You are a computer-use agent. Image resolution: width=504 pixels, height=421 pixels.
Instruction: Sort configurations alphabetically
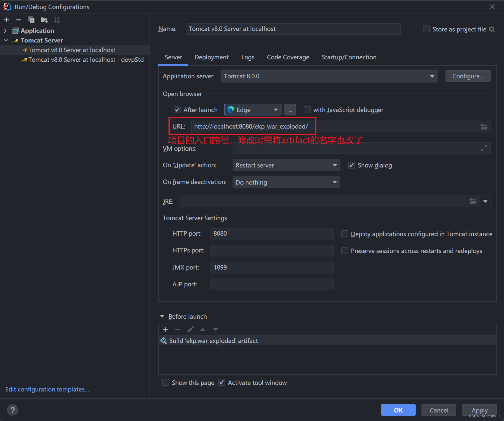click(x=57, y=20)
